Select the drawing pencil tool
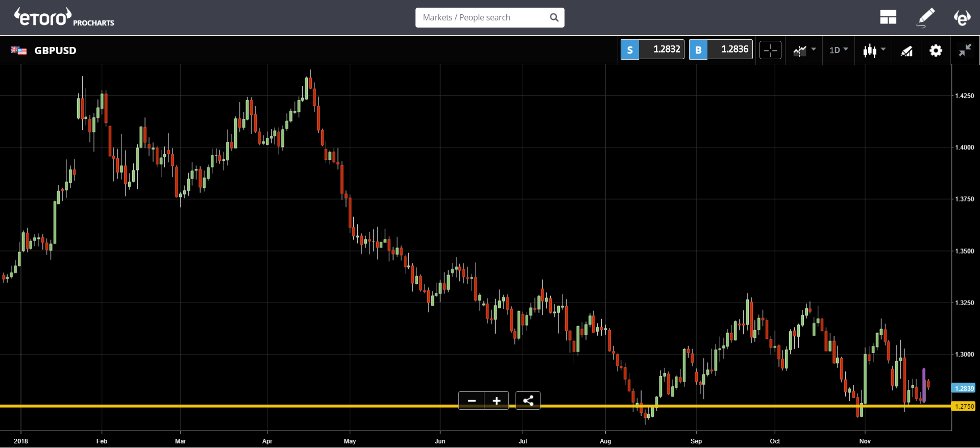This screenshot has height=448, width=980. click(925, 17)
